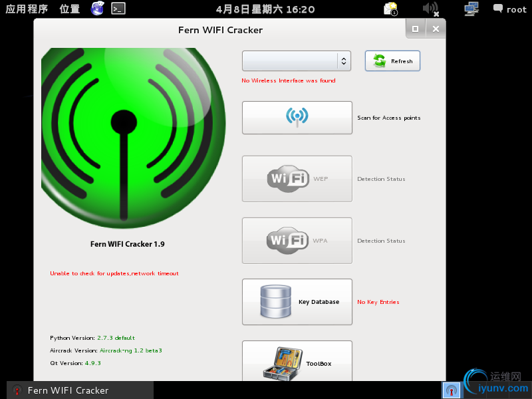Open the WiFi WEP attack button

pos(297,179)
